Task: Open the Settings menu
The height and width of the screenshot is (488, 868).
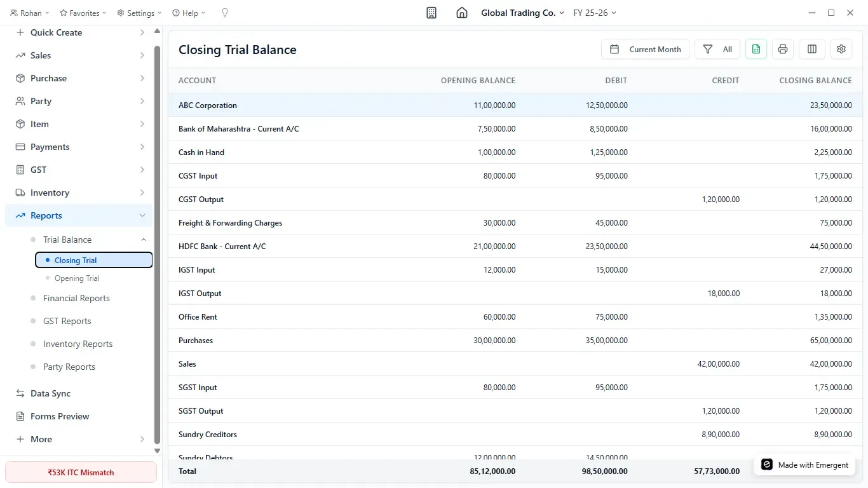Action: click(x=139, y=13)
